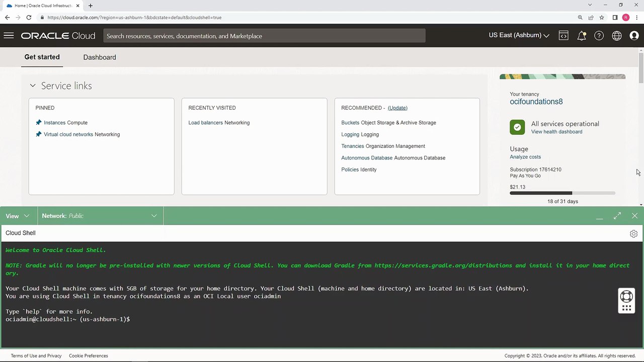Collapse the Service links section
The height and width of the screenshot is (362, 644).
click(x=33, y=86)
